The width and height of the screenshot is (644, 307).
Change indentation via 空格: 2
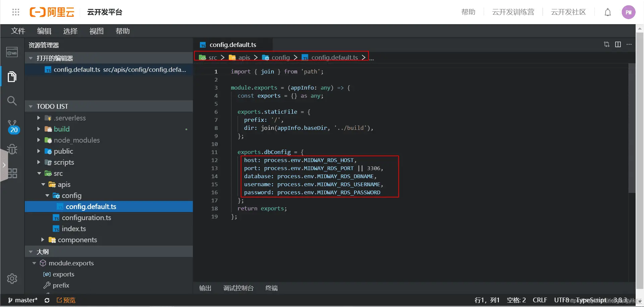click(x=516, y=300)
